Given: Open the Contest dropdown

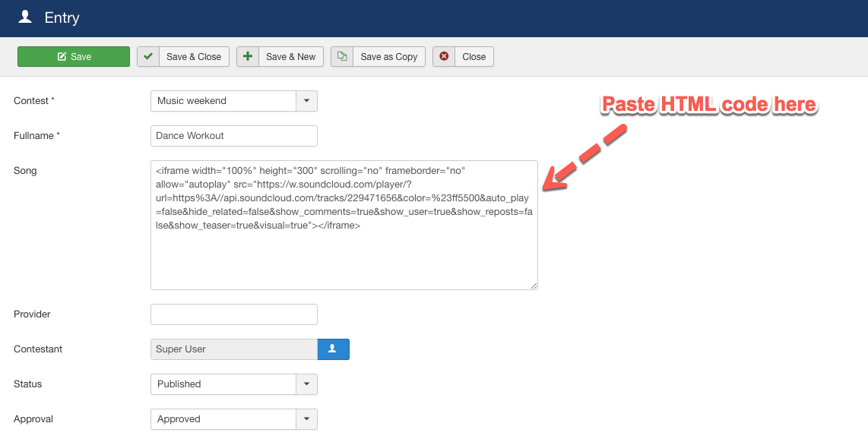Looking at the screenshot, I should coord(306,101).
